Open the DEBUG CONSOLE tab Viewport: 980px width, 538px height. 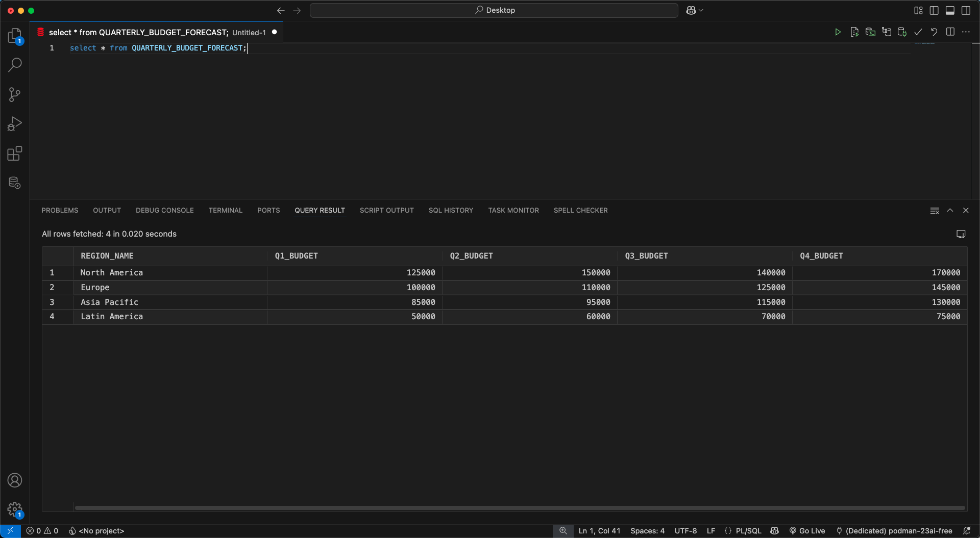click(x=165, y=211)
